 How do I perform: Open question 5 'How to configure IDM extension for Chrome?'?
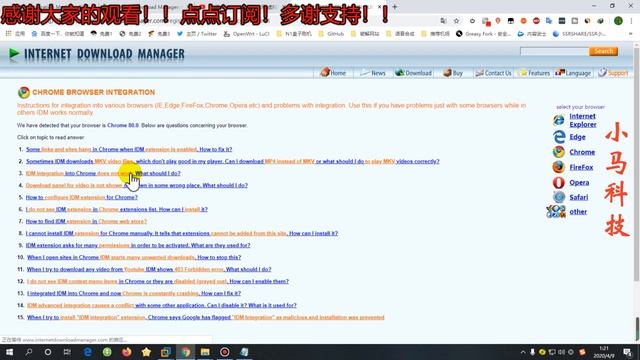82,197
